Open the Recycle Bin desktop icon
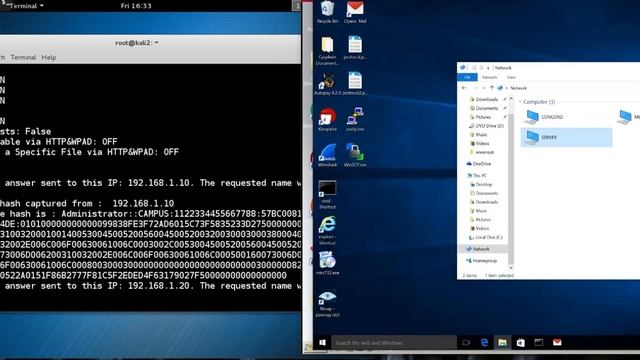The height and width of the screenshot is (360, 640). pos(327,11)
